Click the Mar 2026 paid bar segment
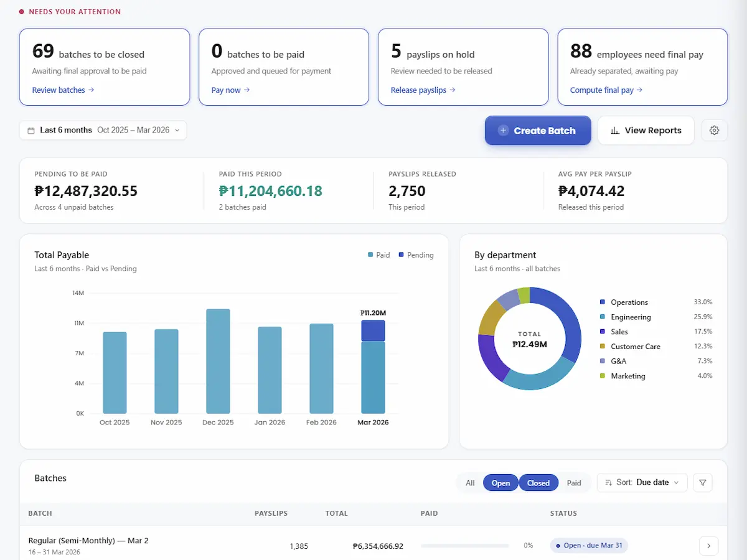The height and width of the screenshot is (560, 747). coord(373,378)
